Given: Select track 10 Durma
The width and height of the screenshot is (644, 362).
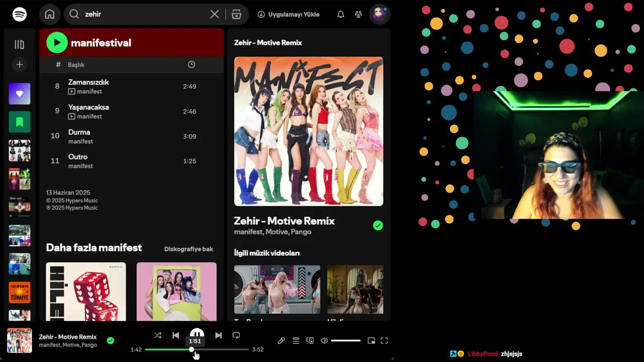Looking at the screenshot, I should coord(131,136).
